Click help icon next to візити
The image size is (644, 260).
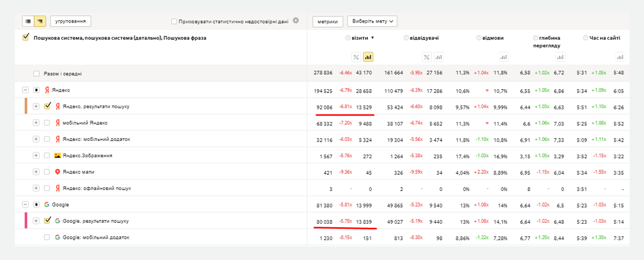[348, 38]
